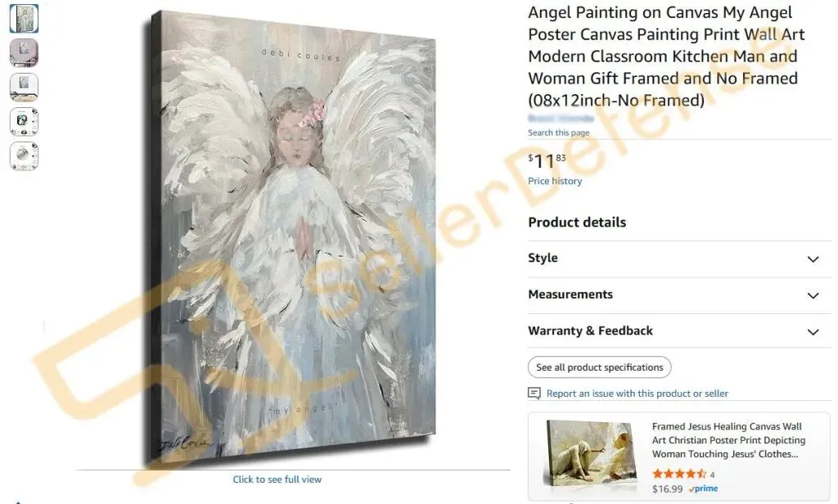Click the Search this page link
838x504 pixels.
point(558,133)
